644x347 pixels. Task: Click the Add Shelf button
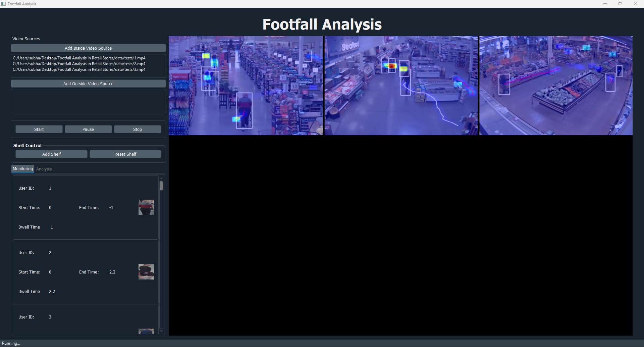(x=51, y=154)
